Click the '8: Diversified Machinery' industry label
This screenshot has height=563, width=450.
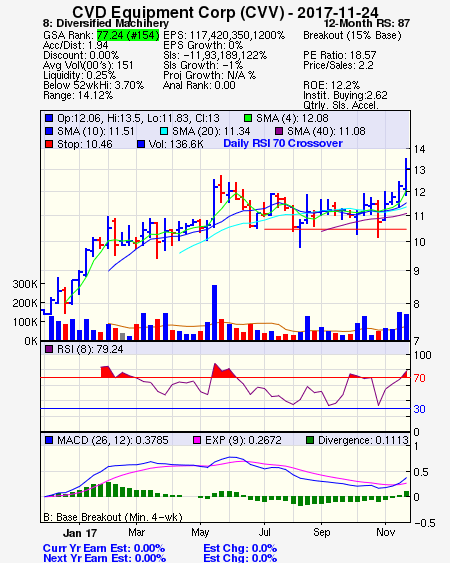pos(106,23)
